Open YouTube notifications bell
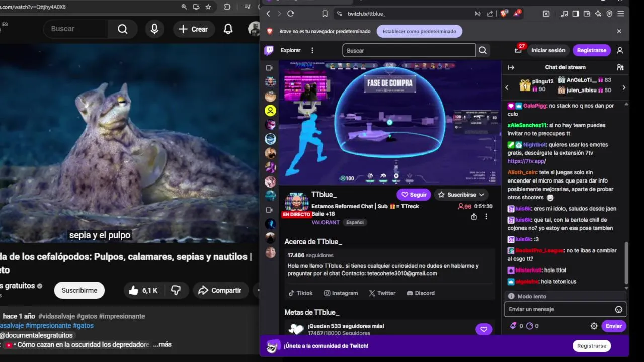Screen dimensions: 644x362 tap(228, 29)
